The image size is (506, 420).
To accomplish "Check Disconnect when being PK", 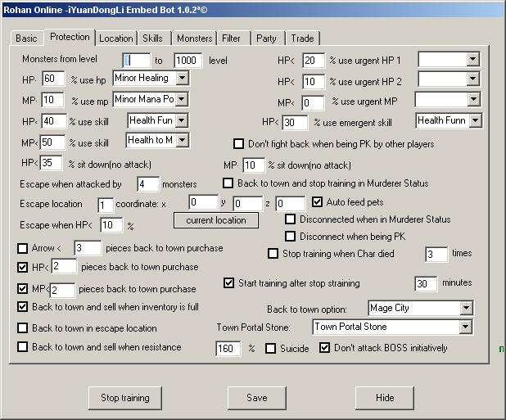I will 290,236.
